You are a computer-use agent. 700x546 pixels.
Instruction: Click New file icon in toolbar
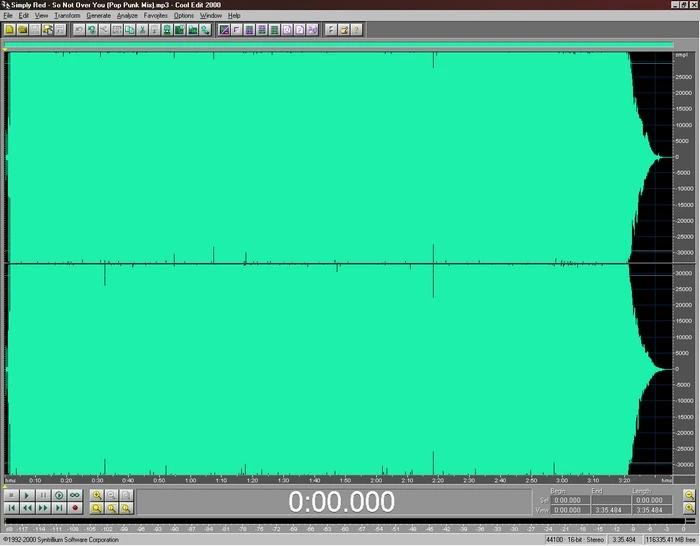9,30
